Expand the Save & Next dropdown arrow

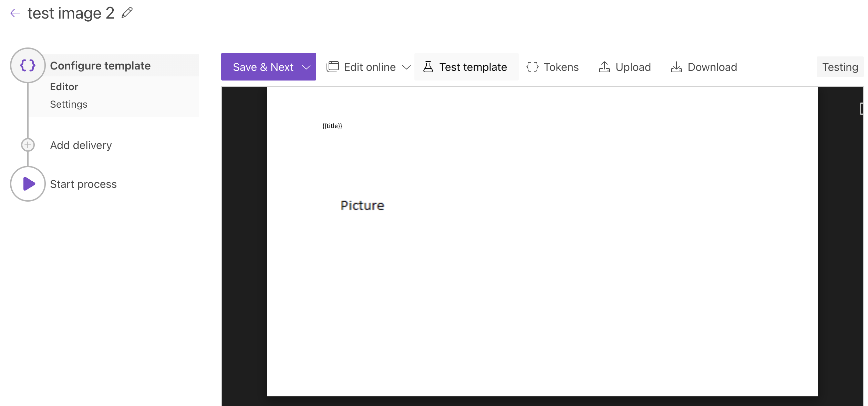[x=306, y=67]
